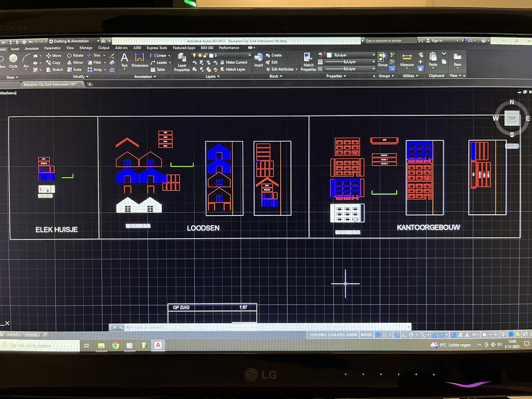532x399 pixels.
Task: Open the Express Tools ribbon tab
Action: [x=157, y=48]
